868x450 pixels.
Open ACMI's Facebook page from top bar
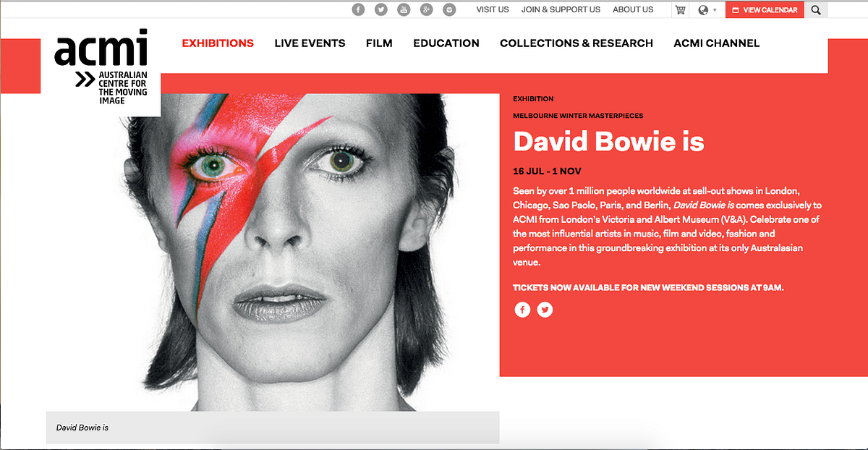(x=359, y=9)
